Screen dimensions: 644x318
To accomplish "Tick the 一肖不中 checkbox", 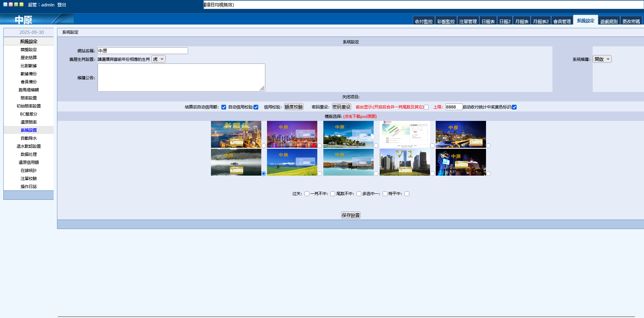I will [x=333, y=194].
